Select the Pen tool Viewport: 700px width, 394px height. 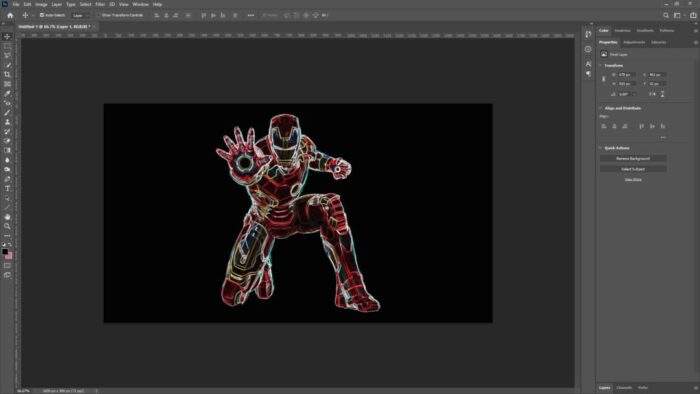coord(7,179)
